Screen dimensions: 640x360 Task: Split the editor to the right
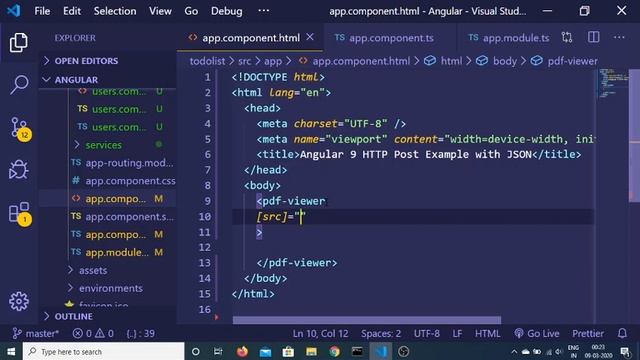(x=593, y=38)
